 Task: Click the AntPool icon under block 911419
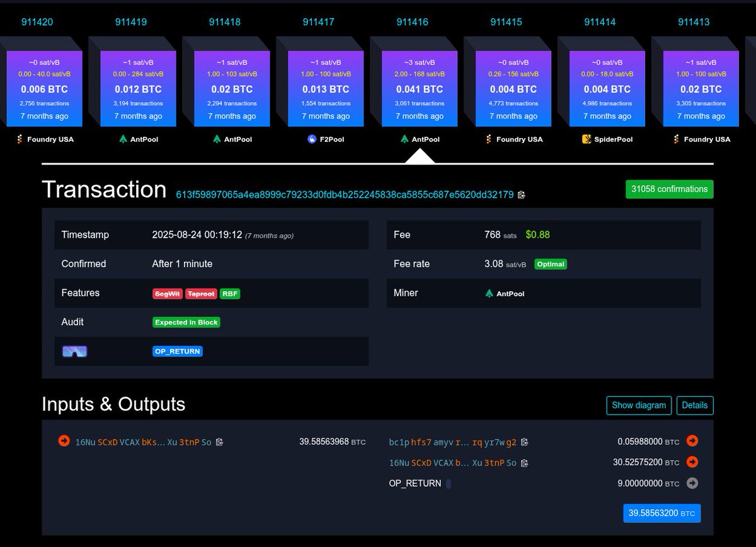tap(123, 139)
